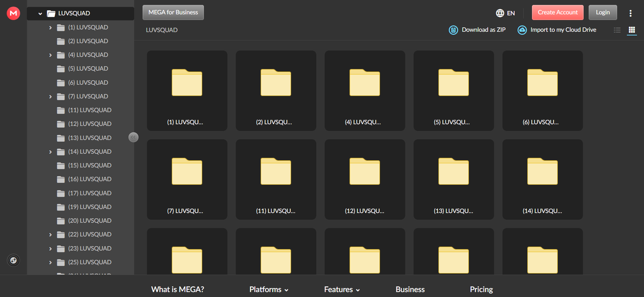Open the (2) LUVSQU... folder thumbnail
Image resolution: width=644 pixels, height=297 pixels.
(276, 90)
